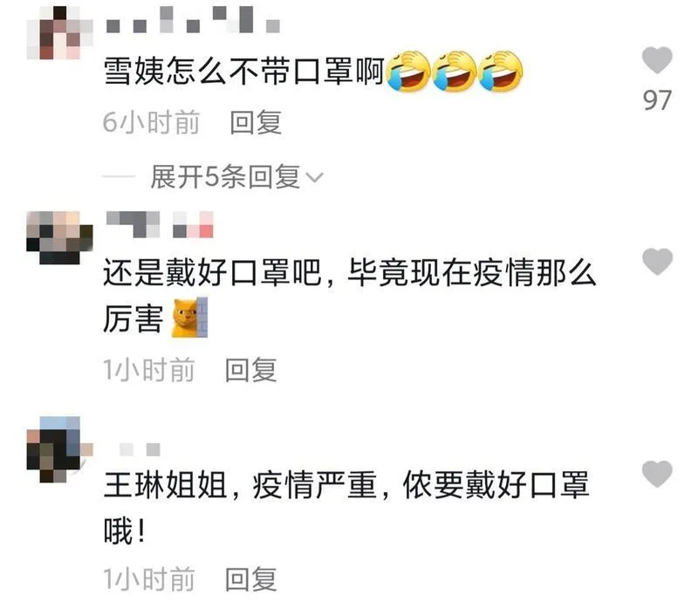Like the 王琳姐姐 comment with the heart
Screen dimensions: 698x616
tap(657, 474)
